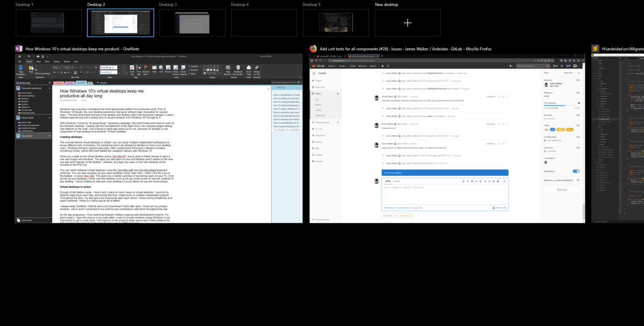Apply the Heading 1 style in OneNote
644x326 pixels.
(x=109, y=67)
